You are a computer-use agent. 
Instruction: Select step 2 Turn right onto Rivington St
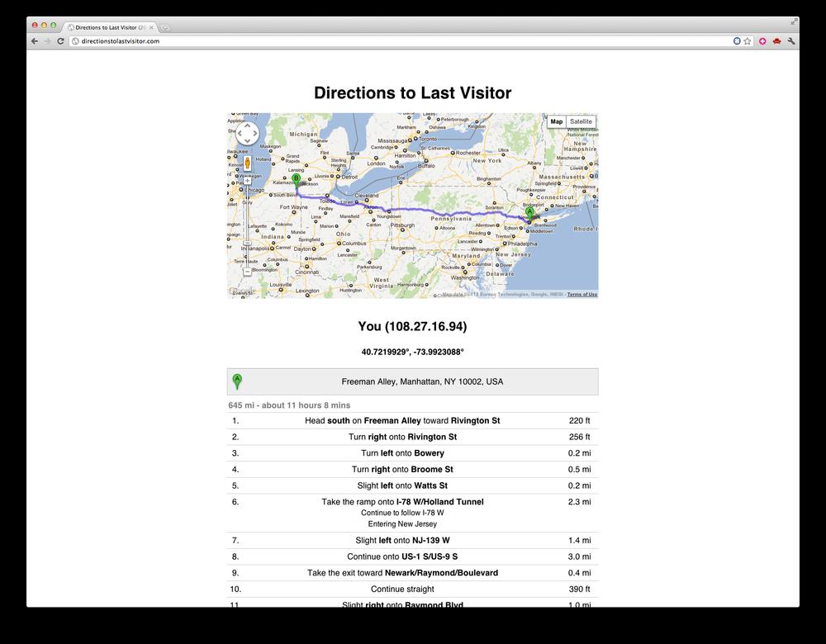[x=412, y=437]
